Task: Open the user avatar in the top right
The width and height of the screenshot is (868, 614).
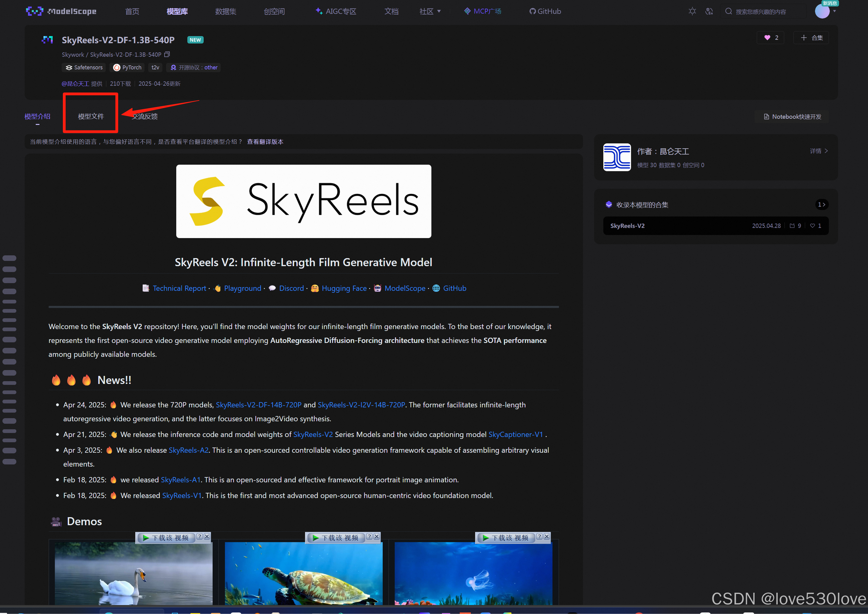Action: click(822, 11)
